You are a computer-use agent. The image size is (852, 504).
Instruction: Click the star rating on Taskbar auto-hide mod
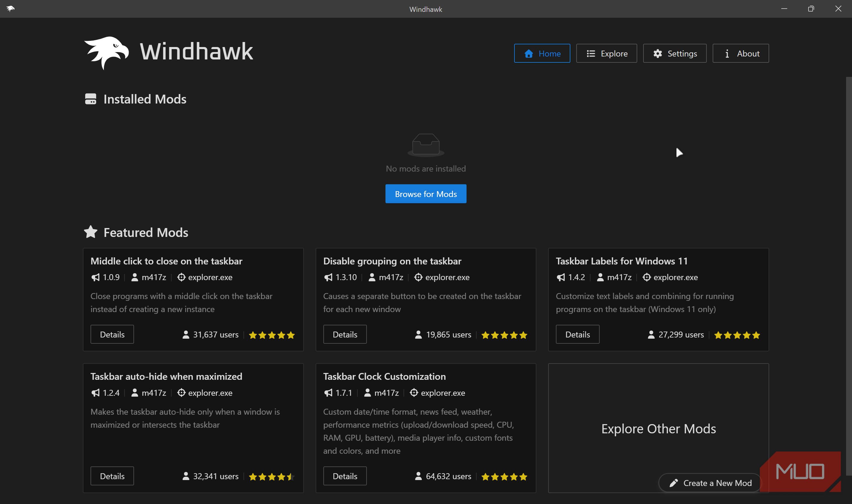(x=272, y=477)
